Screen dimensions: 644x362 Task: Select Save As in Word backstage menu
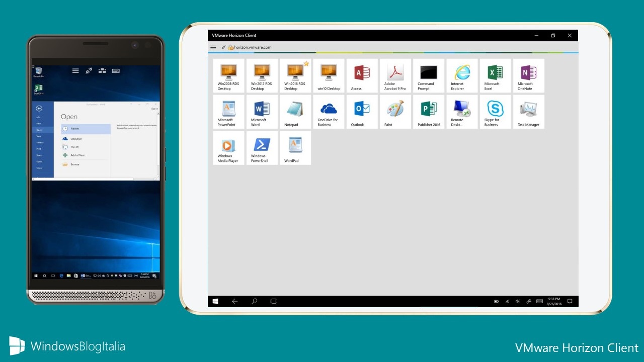point(40,143)
